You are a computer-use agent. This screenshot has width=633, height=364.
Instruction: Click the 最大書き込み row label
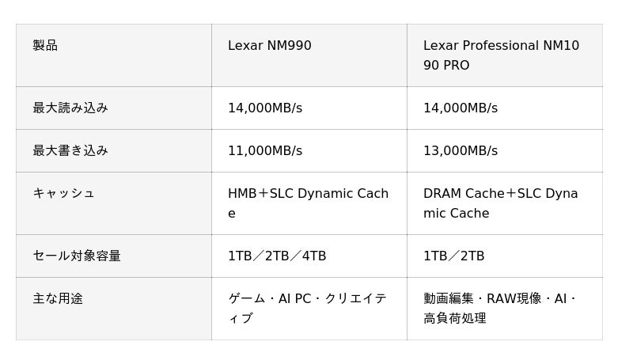(113, 151)
